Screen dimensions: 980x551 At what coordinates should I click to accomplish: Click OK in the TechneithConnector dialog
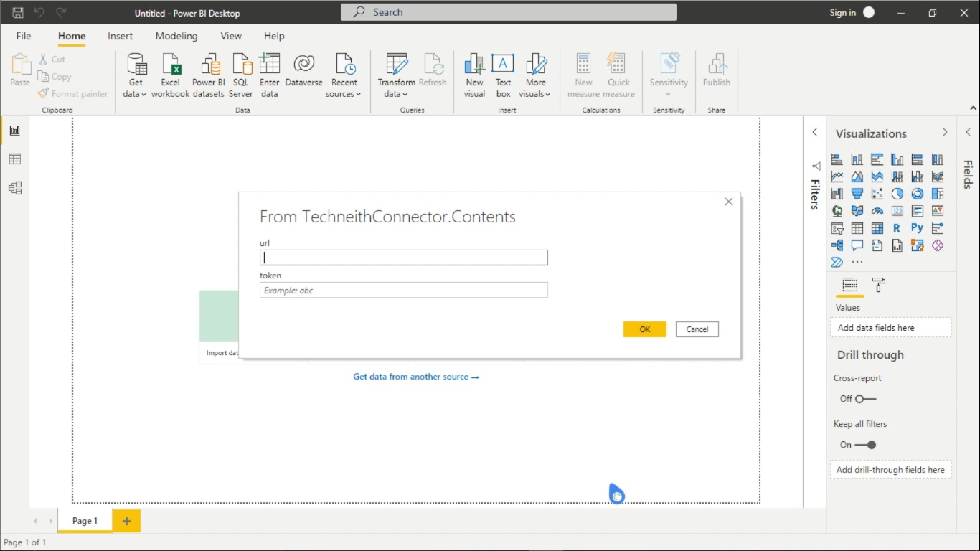[x=645, y=329]
